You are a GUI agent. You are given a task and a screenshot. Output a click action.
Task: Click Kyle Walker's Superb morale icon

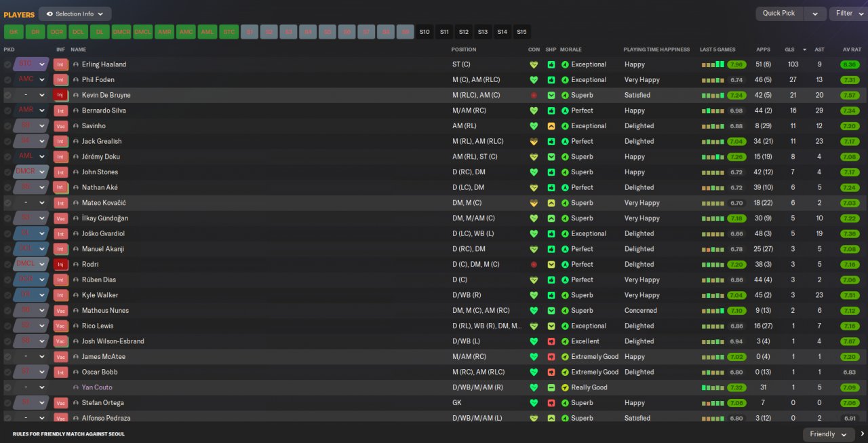[565, 295]
